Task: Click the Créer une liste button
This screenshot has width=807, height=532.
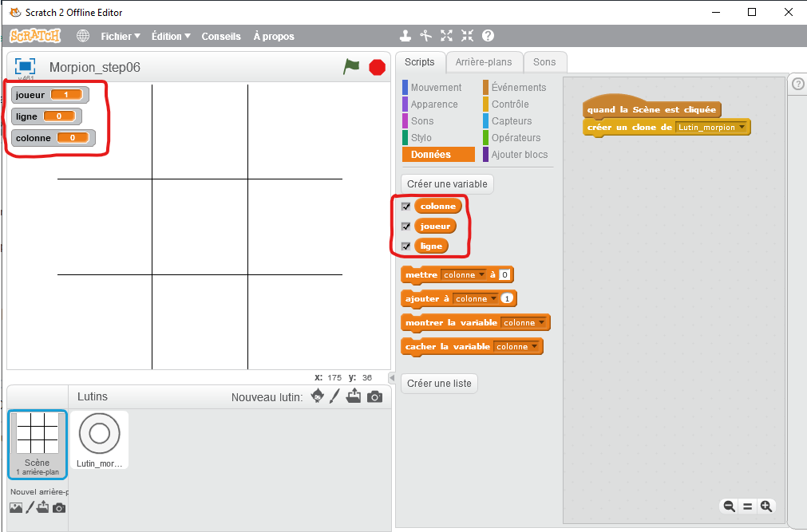Action: coord(439,384)
